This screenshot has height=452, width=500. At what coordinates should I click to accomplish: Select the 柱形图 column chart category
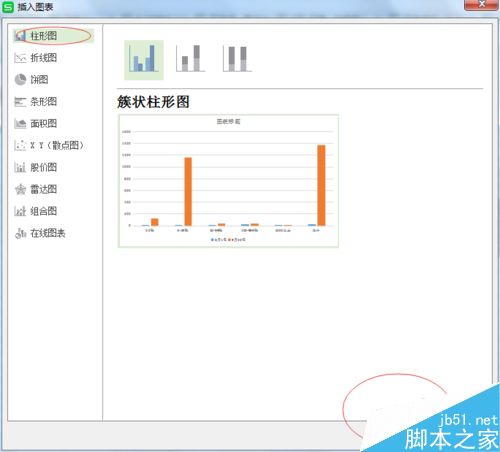(x=53, y=36)
